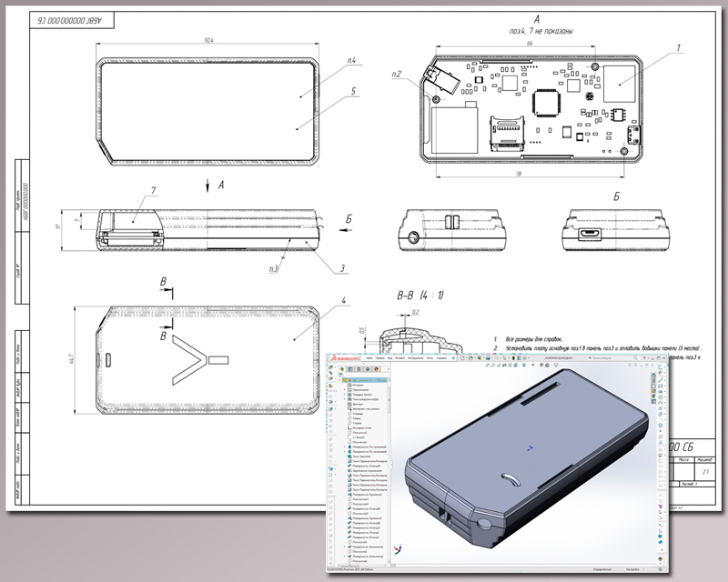This screenshot has height=582, width=728.
Task: Click the Line sketch tool on right toolbar
Action: coord(661,380)
